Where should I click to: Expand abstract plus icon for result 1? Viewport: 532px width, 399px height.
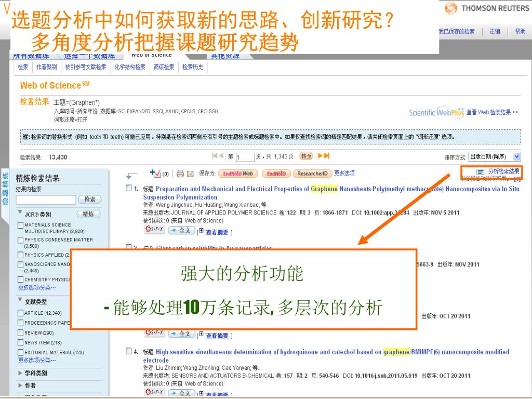point(201,231)
